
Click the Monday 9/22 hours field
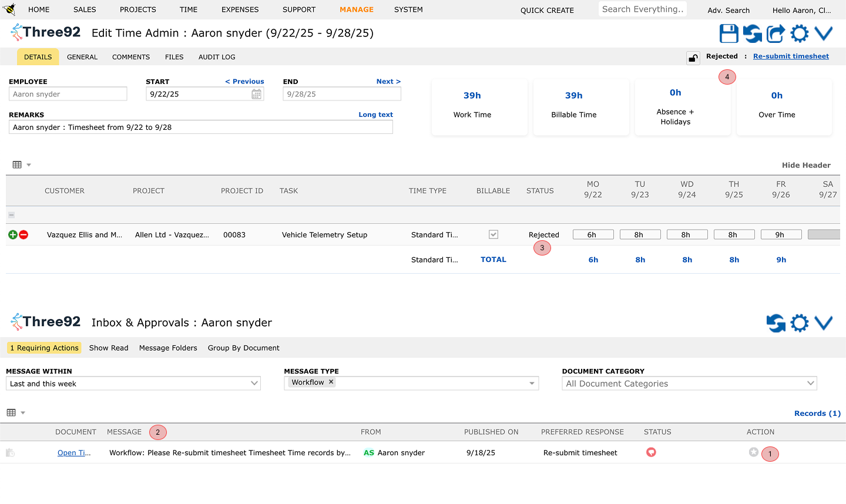tap(593, 234)
